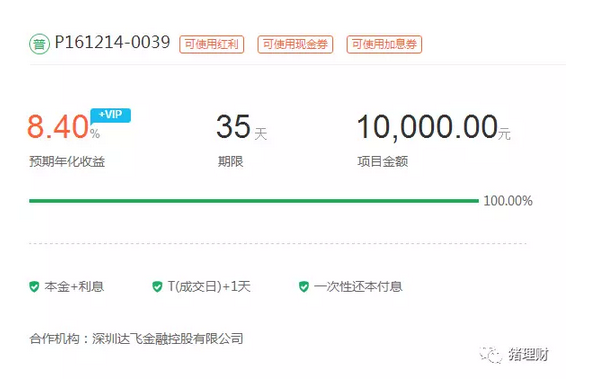Open the 可使用红利 tag

pyautogui.click(x=212, y=44)
